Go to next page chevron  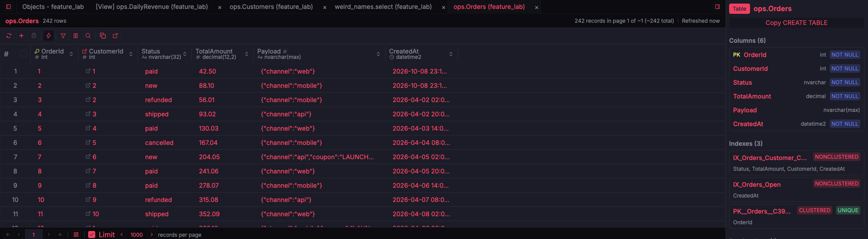click(49, 235)
